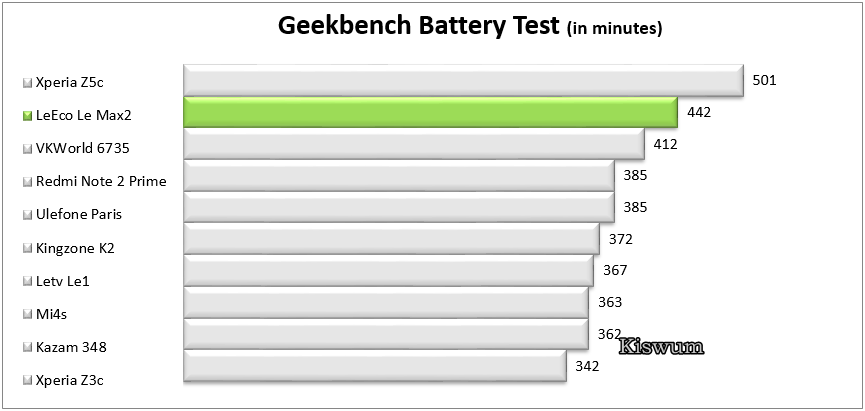865x411 pixels.
Task: Click the Geekbench Battery Test chart title
Action: [x=469, y=25]
